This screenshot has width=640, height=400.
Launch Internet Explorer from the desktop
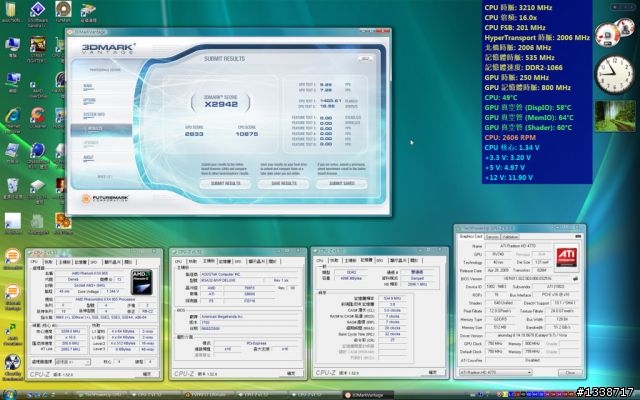click(x=12, y=120)
